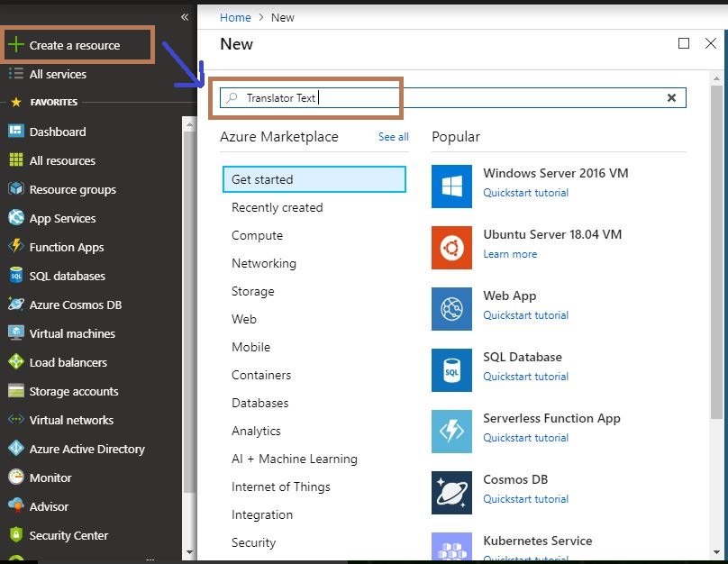The image size is (728, 564).
Task: Click the SQL Database tile icon
Action: click(451, 370)
